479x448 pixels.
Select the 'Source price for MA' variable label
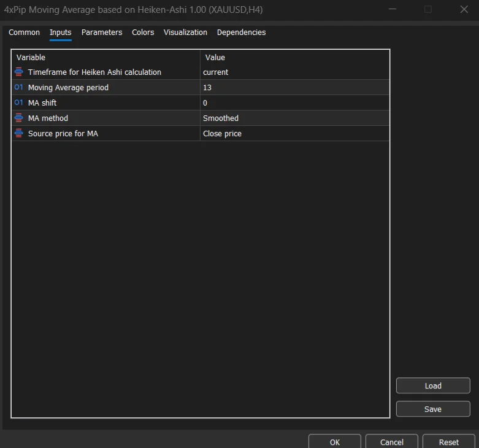click(63, 134)
